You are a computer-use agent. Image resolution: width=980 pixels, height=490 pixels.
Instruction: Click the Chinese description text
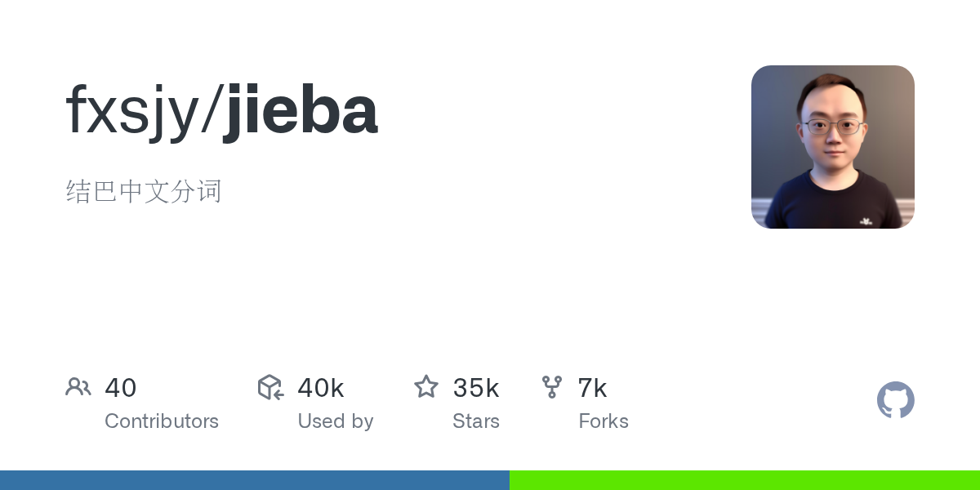[x=144, y=192]
